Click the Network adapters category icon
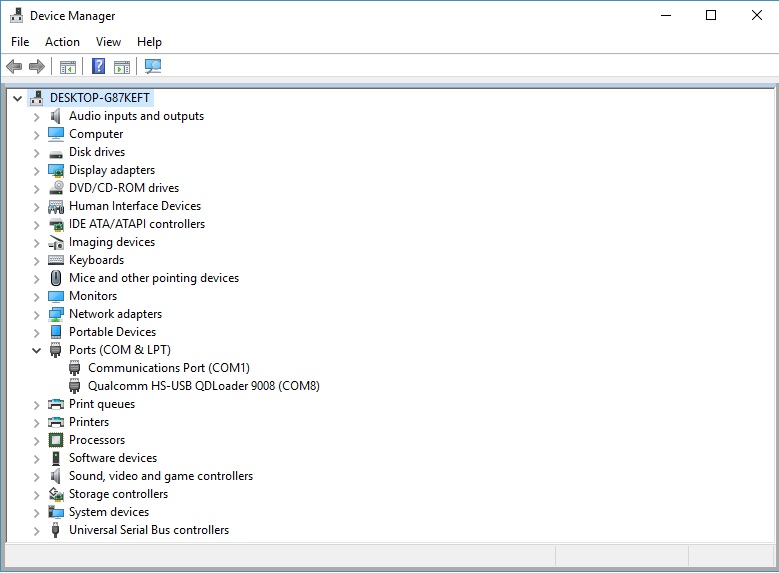 point(56,314)
